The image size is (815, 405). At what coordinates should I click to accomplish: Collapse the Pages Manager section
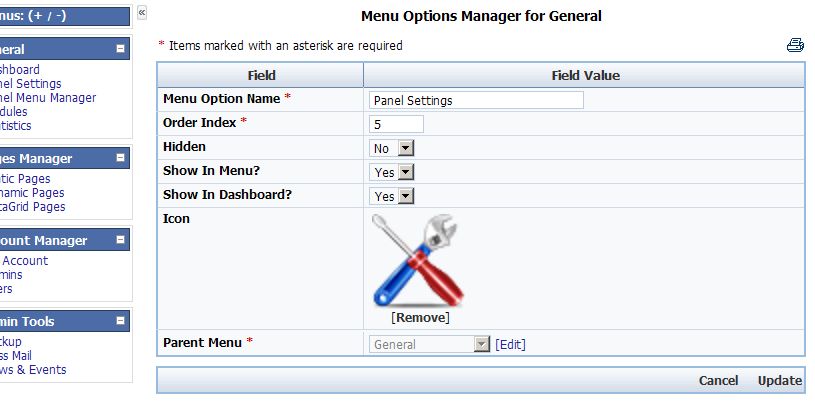pyautogui.click(x=120, y=159)
